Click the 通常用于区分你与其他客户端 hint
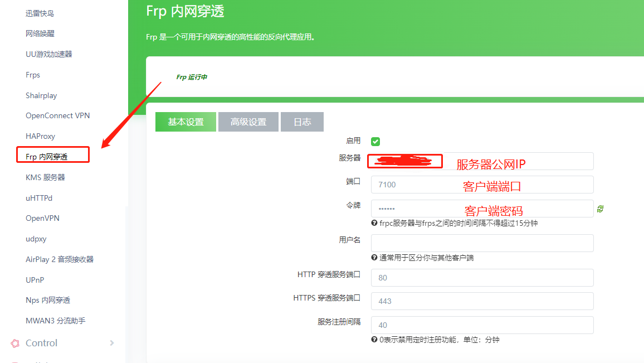The height and width of the screenshot is (363, 644). tap(426, 258)
